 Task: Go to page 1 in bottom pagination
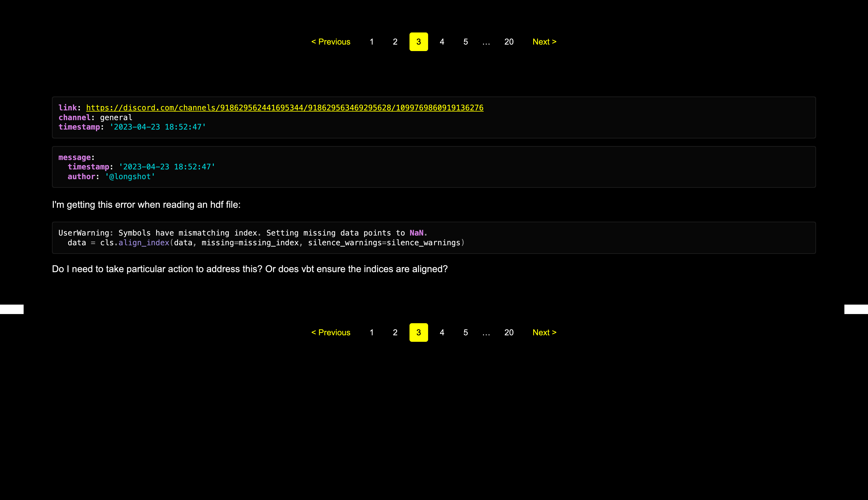tap(371, 332)
